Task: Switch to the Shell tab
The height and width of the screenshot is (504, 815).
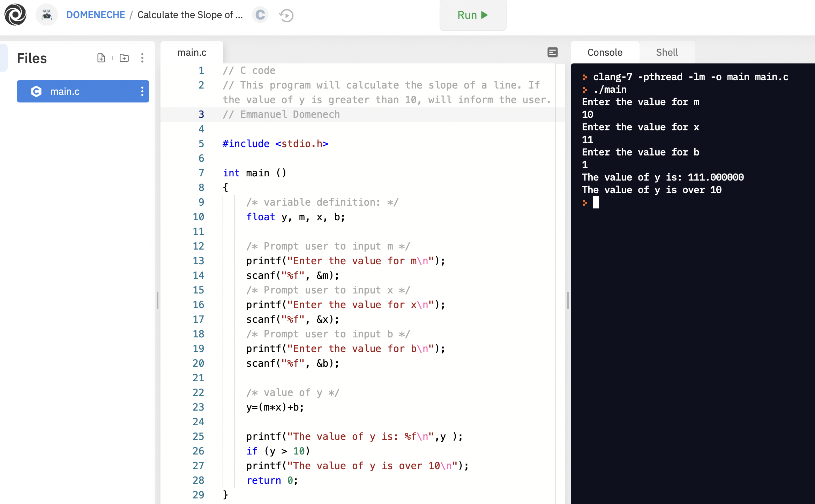Action: click(667, 52)
